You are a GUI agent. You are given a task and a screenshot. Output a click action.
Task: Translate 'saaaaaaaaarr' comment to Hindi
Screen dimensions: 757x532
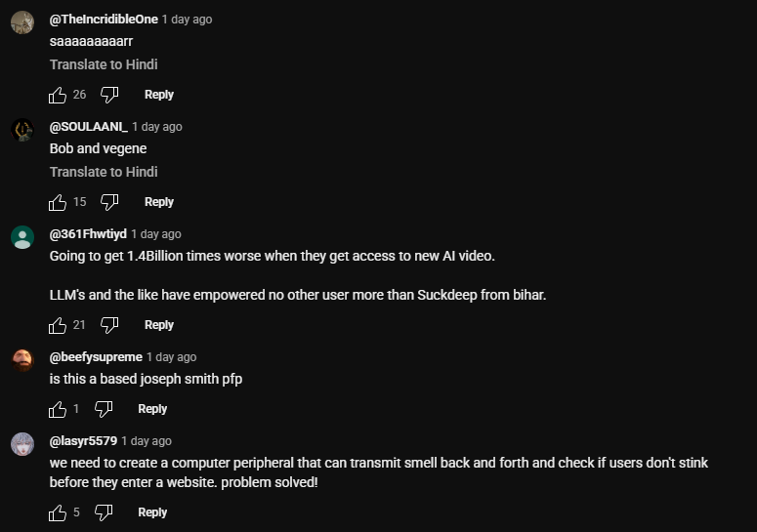pos(104,64)
